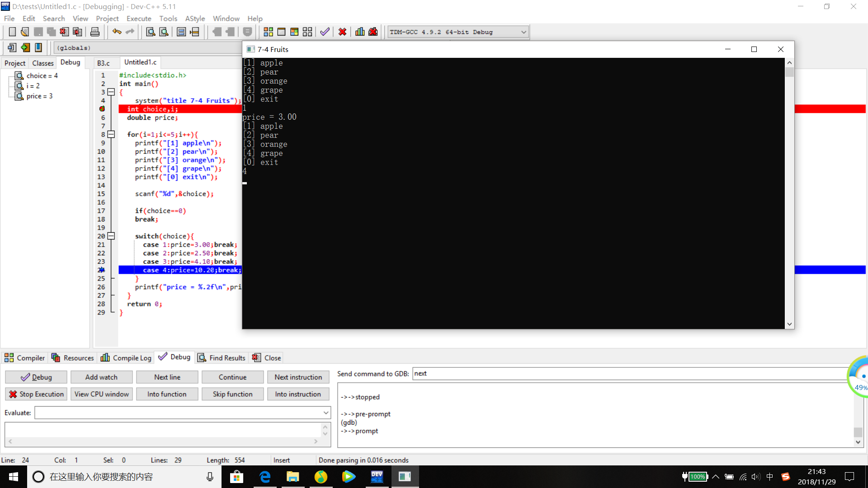
Task: Select the 'choice = 4' watch variable
Action: [x=42, y=75]
